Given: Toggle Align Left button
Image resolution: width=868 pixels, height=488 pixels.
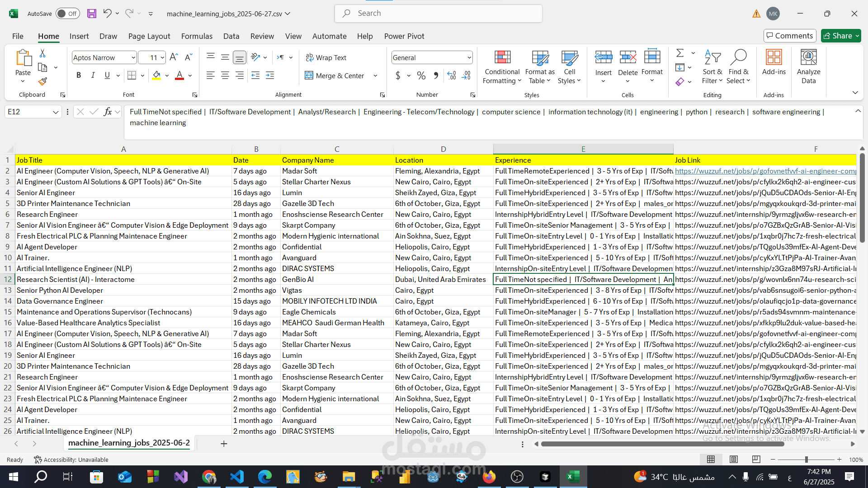Looking at the screenshot, I should pyautogui.click(x=210, y=75).
